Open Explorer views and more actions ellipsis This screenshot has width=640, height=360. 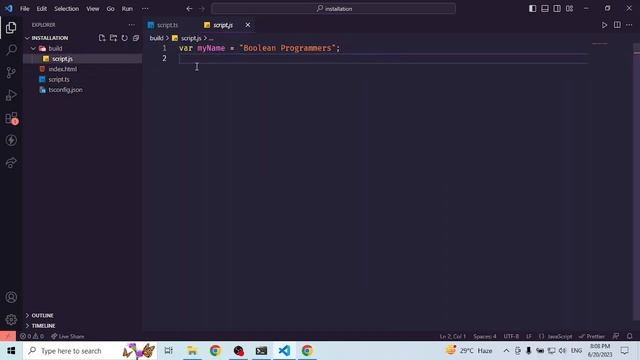tap(131, 25)
